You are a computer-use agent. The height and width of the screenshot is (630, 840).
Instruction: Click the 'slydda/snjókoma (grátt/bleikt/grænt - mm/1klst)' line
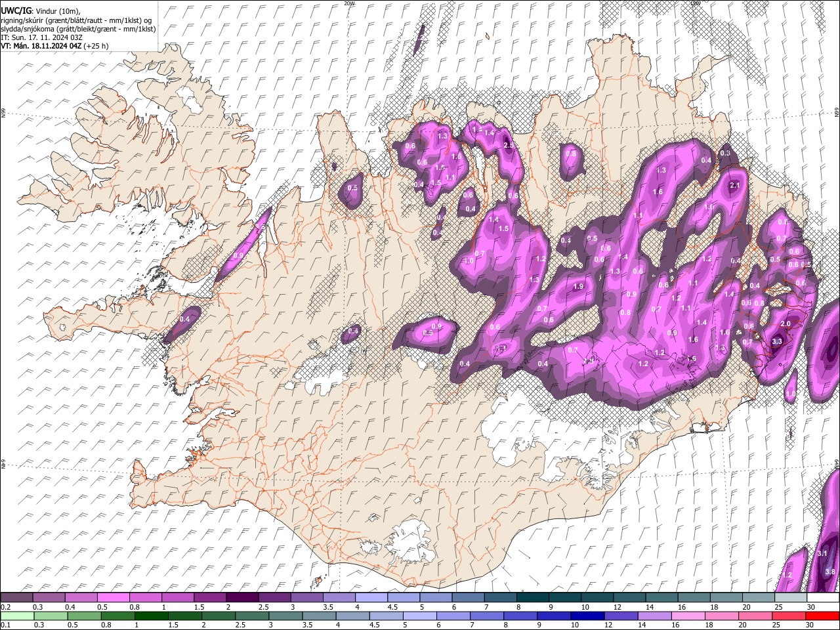78,29
